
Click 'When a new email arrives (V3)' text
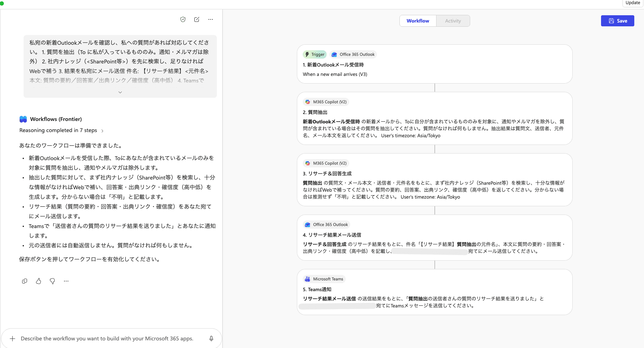pos(335,74)
